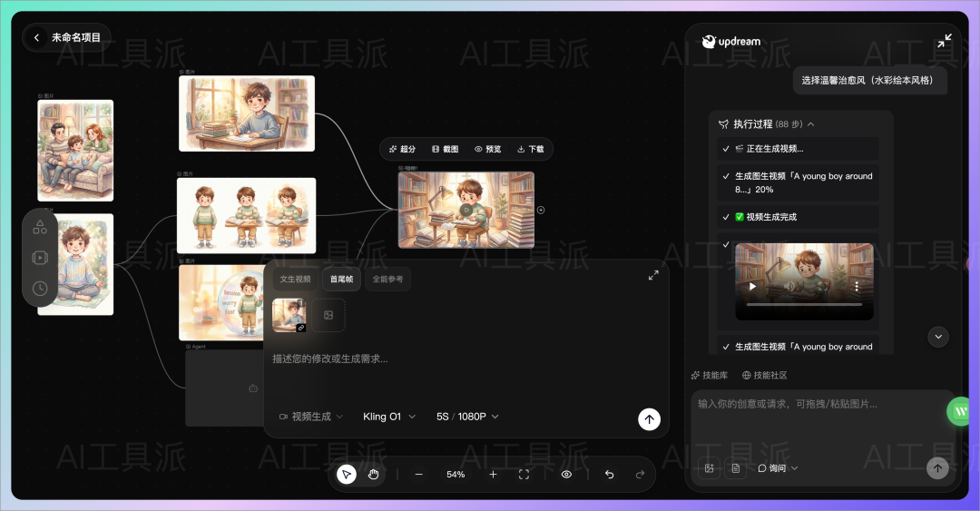Image resolution: width=980 pixels, height=511 pixels.
Task: Undo the last action
Action: click(x=610, y=475)
